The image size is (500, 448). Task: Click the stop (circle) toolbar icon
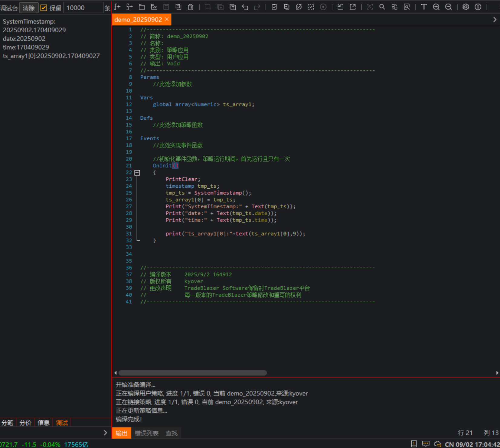tap(323, 7)
